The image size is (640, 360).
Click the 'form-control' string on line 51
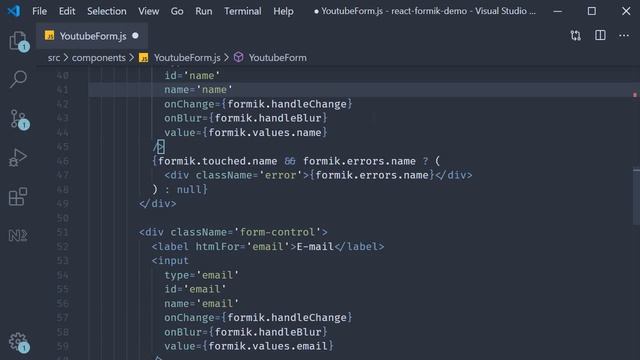tap(278, 232)
